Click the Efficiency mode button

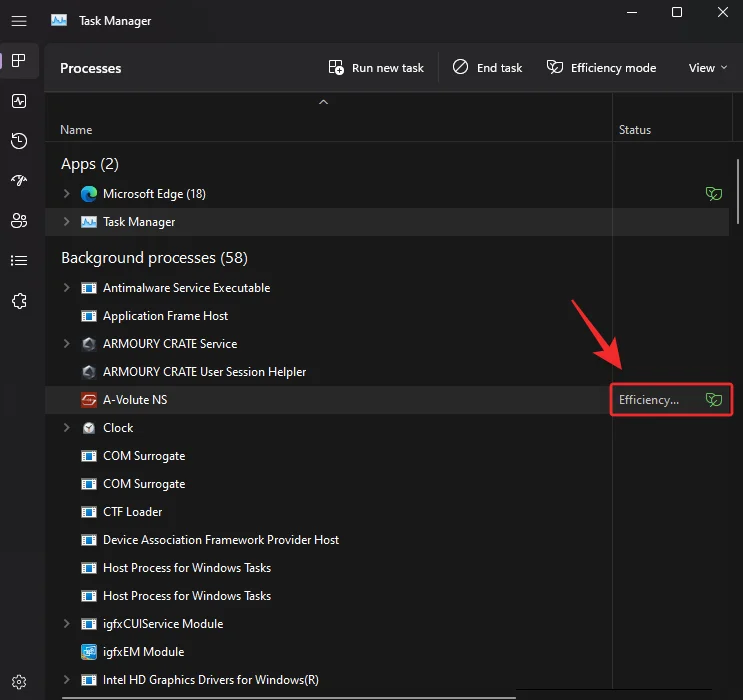coord(601,68)
